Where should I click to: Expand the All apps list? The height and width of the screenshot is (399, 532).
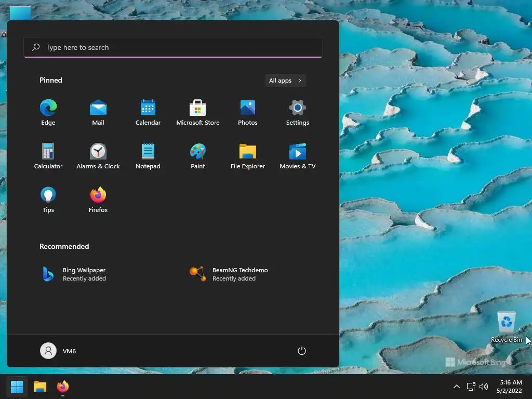(x=285, y=81)
